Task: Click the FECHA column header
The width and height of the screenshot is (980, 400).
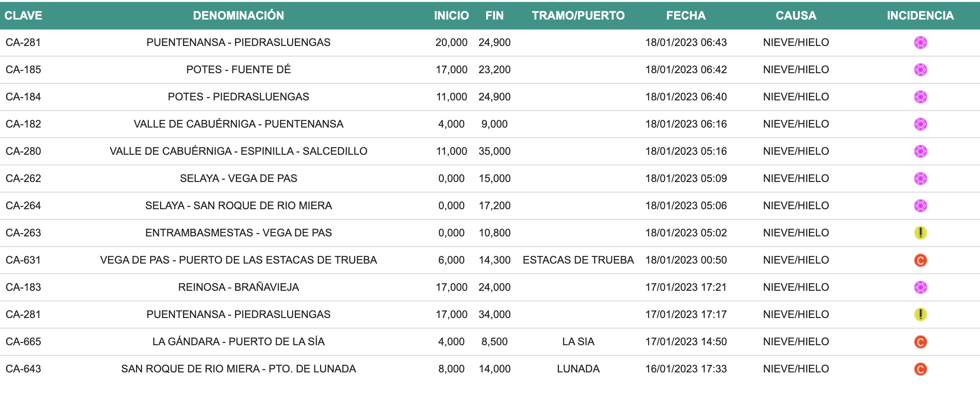Action: pyautogui.click(x=686, y=16)
